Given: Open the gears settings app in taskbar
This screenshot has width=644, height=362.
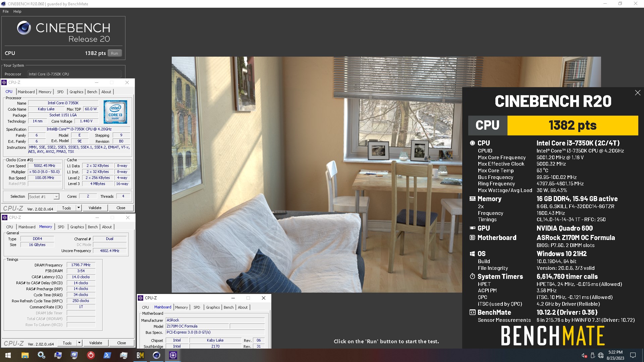Looking at the screenshot, I should coord(41,355).
